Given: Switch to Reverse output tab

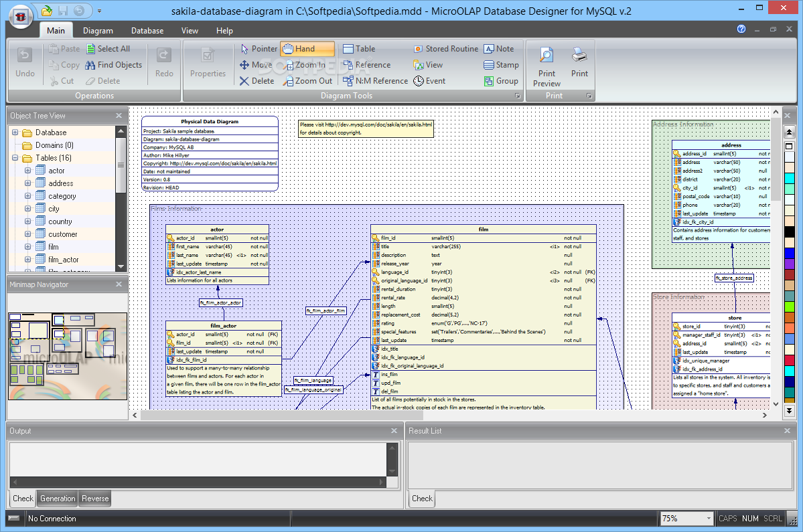Looking at the screenshot, I should [94, 499].
